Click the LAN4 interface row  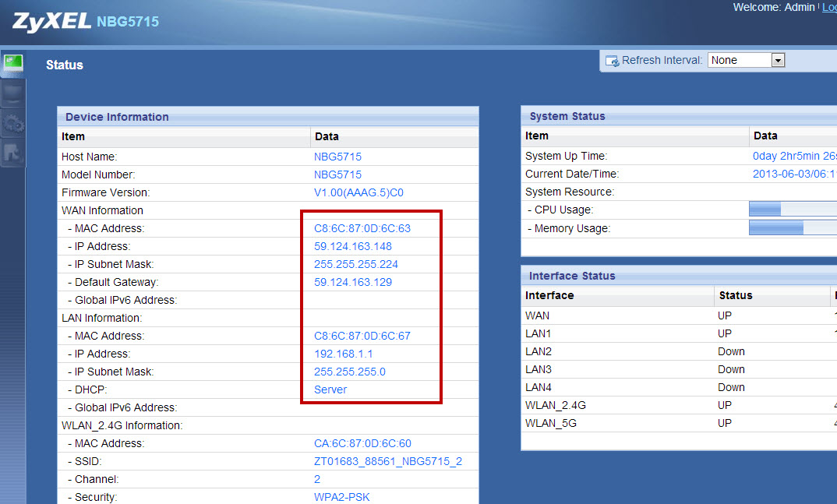point(679,387)
